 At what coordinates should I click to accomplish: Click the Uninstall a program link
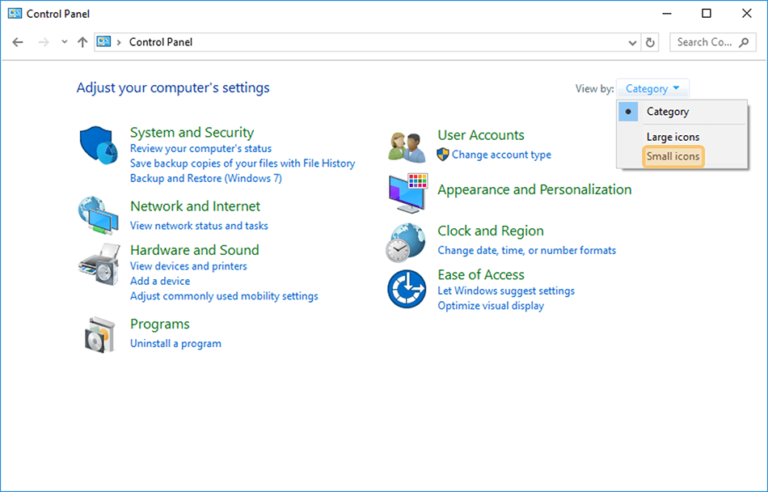[x=175, y=344]
